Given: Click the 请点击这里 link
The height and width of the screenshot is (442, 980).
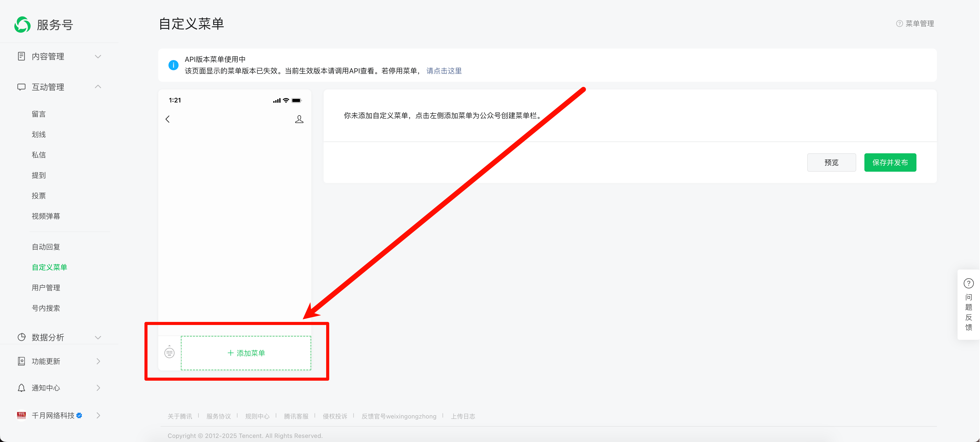Looking at the screenshot, I should [444, 71].
